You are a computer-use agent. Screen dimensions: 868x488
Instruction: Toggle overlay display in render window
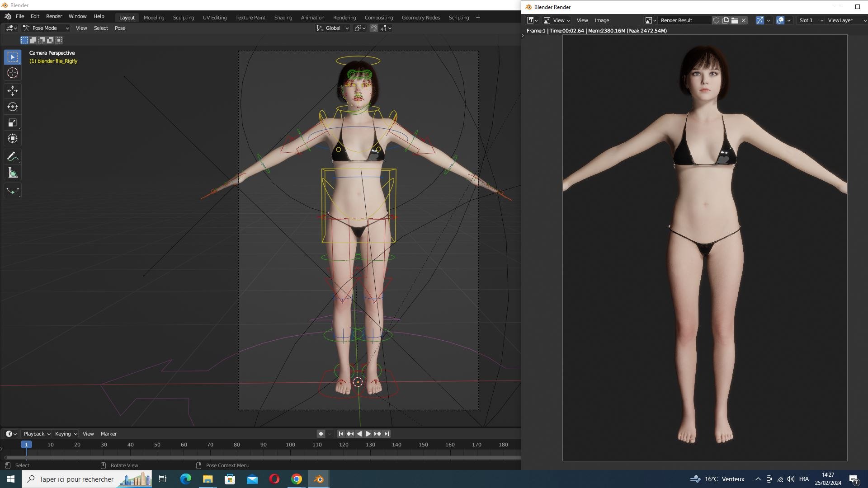(x=780, y=20)
